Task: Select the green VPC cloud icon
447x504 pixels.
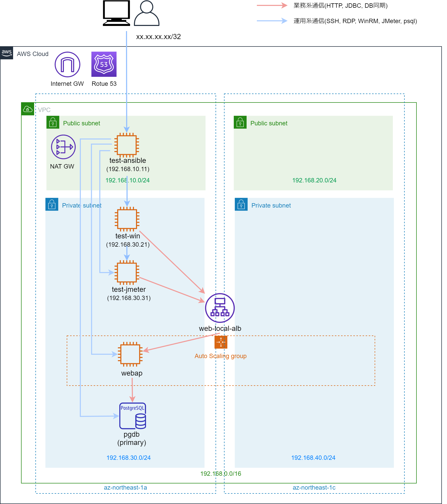Action: tap(28, 109)
